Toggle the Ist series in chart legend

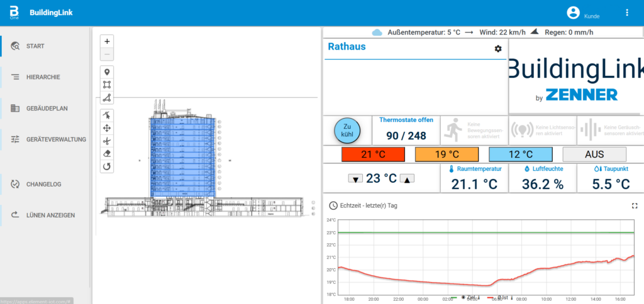point(500,298)
